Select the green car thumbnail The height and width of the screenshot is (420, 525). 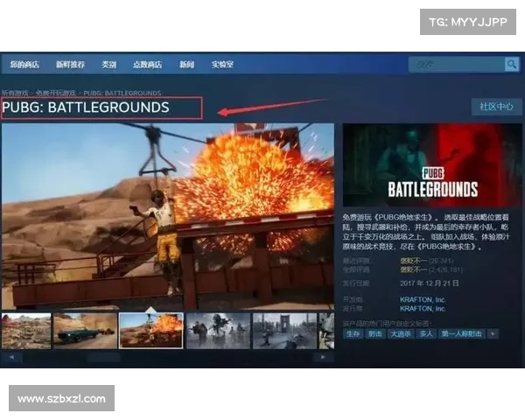(x=86, y=331)
